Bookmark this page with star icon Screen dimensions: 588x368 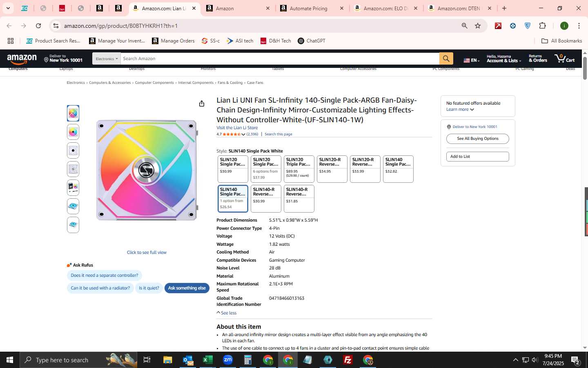click(x=478, y=26)
